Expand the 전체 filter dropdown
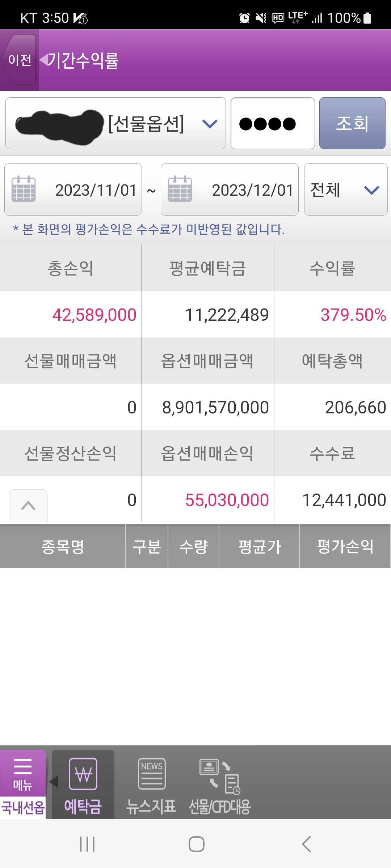 (x=345, y=190)
